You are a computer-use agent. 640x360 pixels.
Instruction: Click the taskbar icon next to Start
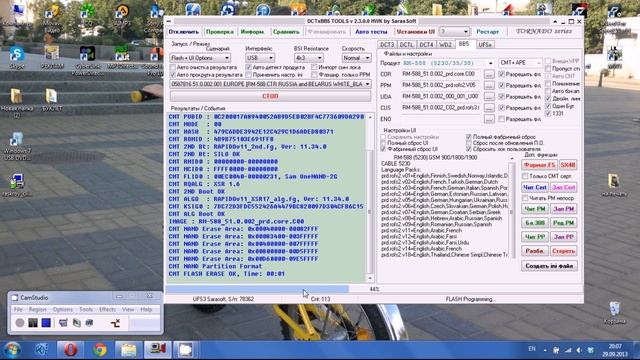click(41, 350)
